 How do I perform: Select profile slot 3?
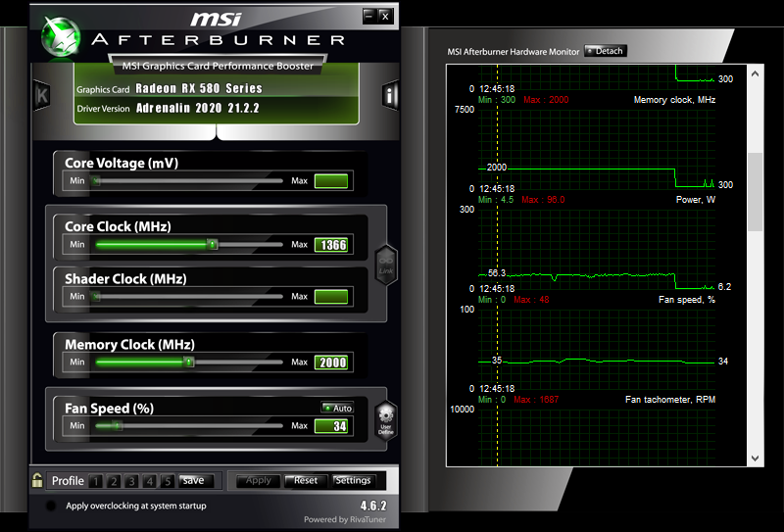click(x=131, y=481)
